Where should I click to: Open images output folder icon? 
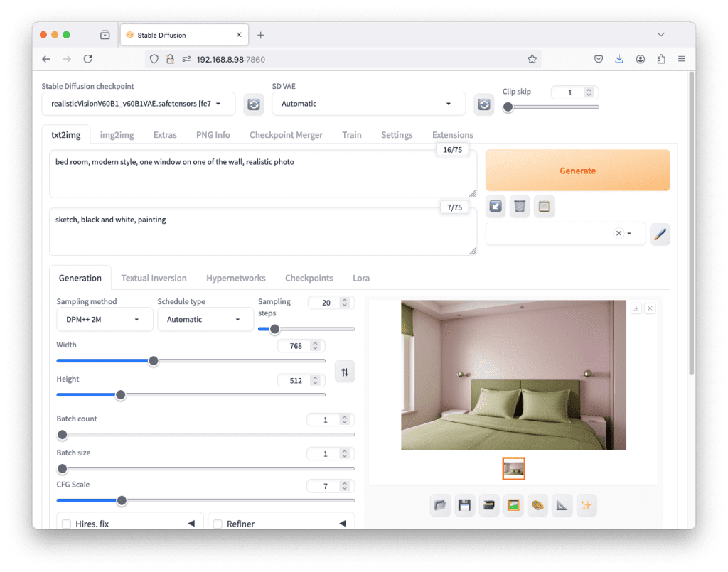click(441, 505)
